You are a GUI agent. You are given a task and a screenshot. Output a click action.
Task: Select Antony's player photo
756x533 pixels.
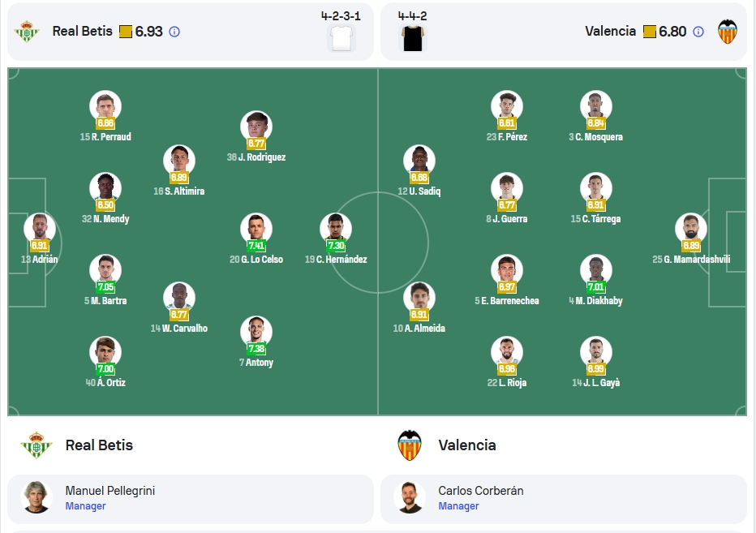pos(256,331)
